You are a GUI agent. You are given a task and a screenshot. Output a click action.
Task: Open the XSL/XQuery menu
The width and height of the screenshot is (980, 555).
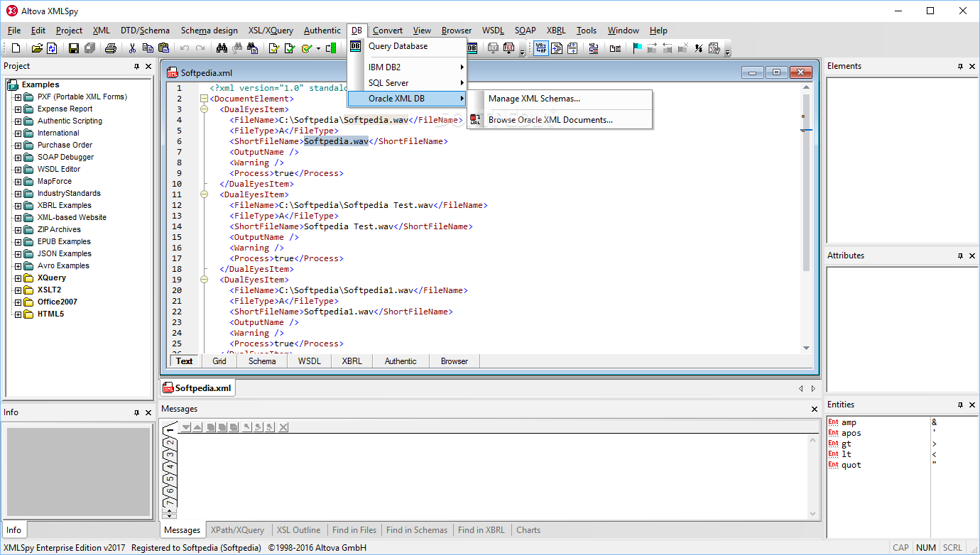[x=271, y=31]
